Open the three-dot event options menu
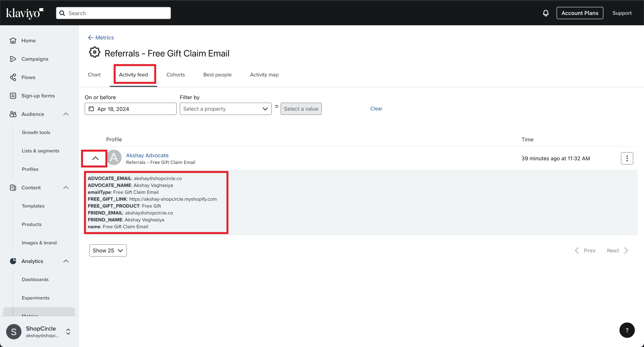Screen dimensions: 644x347 627,158
